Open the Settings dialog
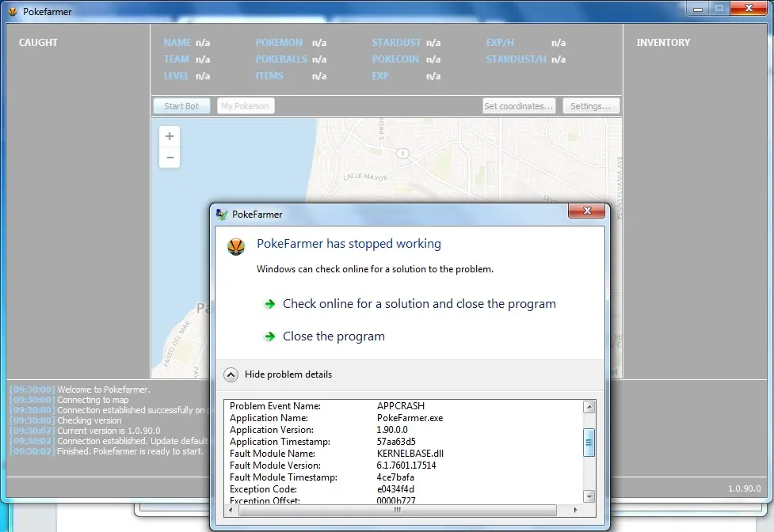The width and height of the screenshot is (774, 532). [x=591, y=106]
